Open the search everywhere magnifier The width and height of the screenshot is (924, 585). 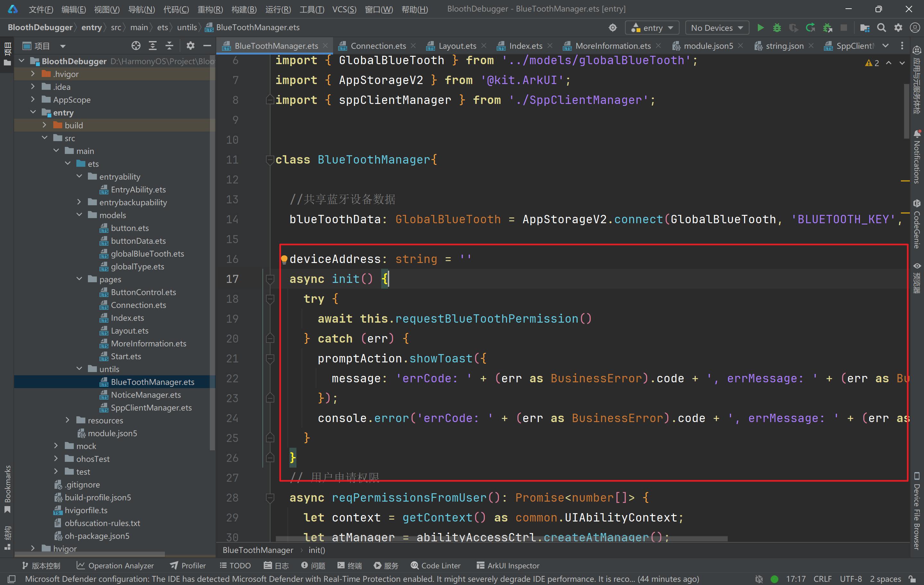coord(881,28)
